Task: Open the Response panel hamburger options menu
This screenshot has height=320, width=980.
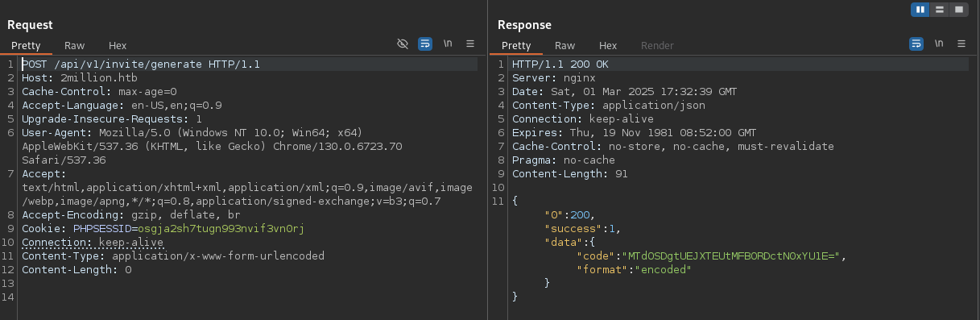Action: tap(961, 44)
